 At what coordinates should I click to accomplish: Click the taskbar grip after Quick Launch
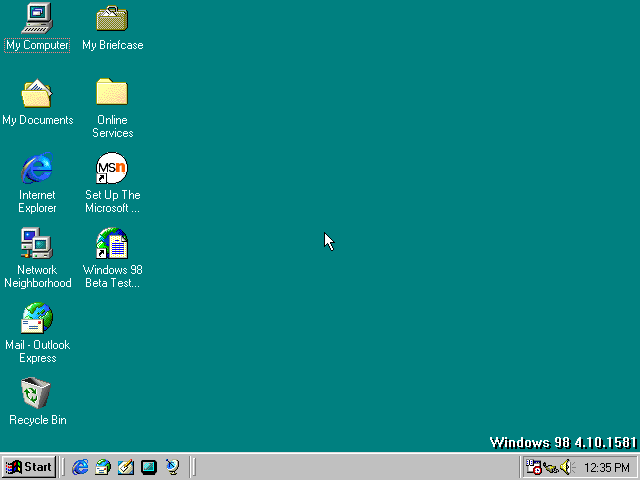[x=193, y=467]
